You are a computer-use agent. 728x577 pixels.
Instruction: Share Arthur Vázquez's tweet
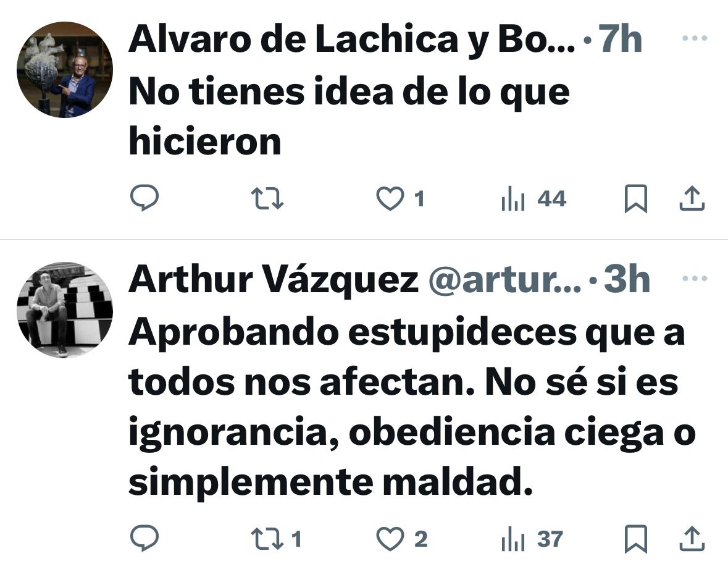(692, 539)
